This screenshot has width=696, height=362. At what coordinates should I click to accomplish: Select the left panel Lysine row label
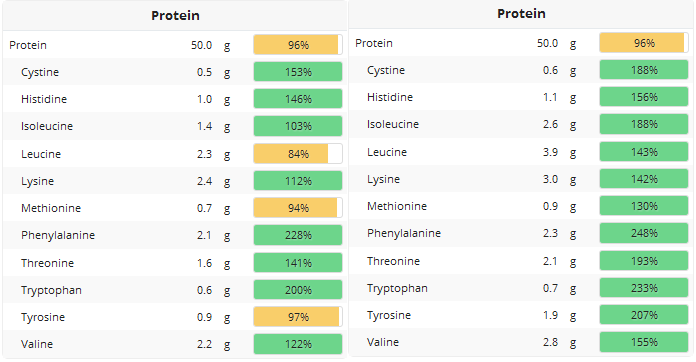coord(37,181)
